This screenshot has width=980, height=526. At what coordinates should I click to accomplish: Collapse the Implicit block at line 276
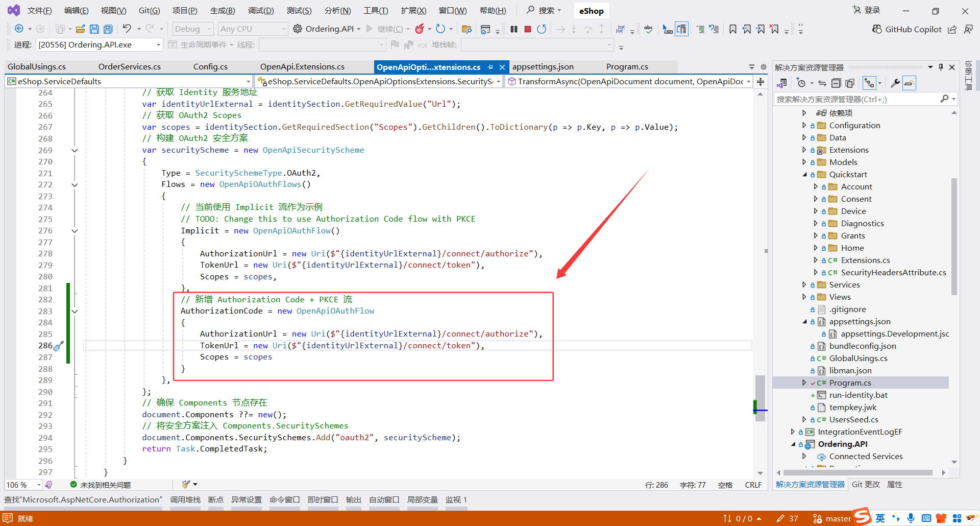pyautogui.click(x=75, y=231)
